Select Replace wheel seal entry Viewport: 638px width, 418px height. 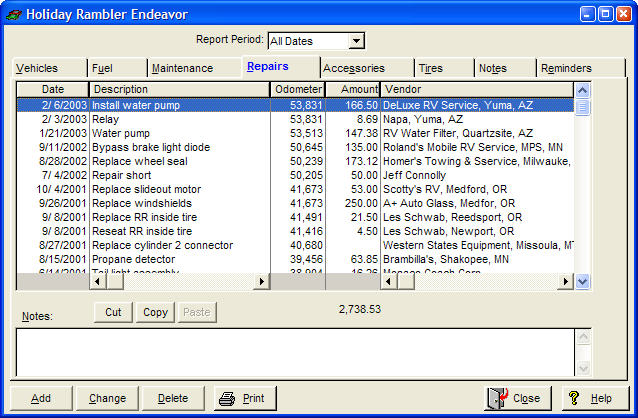pos(295,161)
